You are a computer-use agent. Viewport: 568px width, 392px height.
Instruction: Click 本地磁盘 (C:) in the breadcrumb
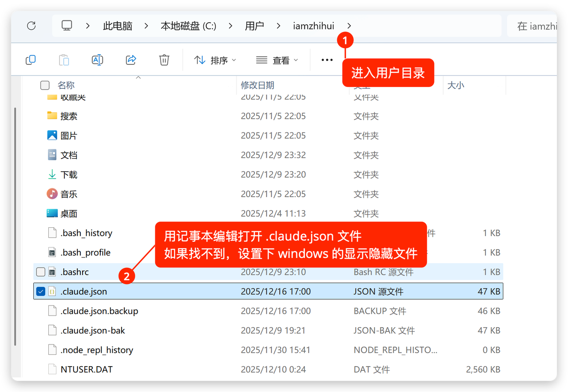pyautogui.click(x=188, y=26)
